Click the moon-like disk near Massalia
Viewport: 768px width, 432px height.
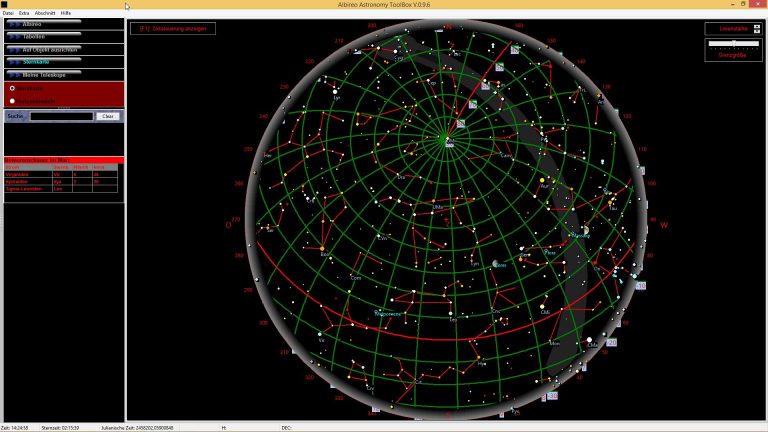pos(586,229)
